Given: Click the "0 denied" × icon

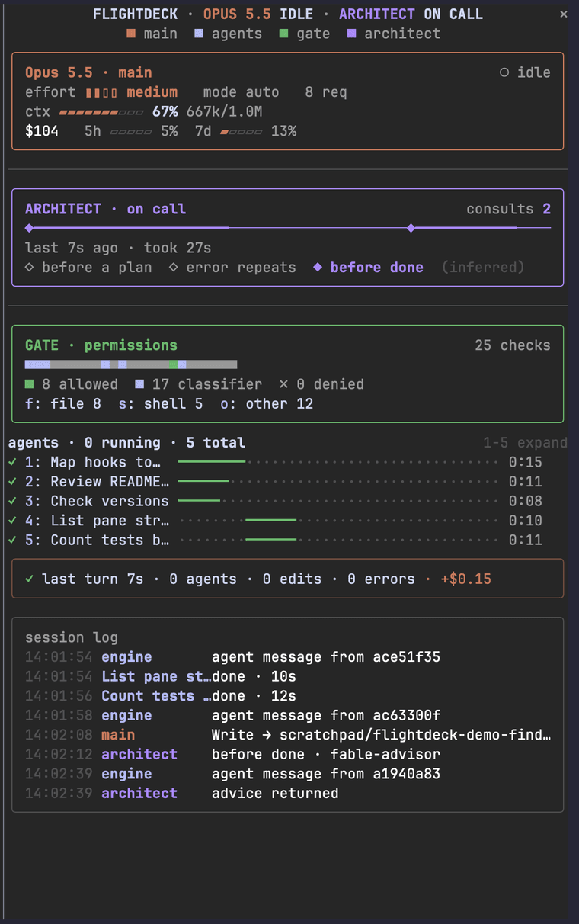Looking at the screenshot, I should tap(283, 384).
